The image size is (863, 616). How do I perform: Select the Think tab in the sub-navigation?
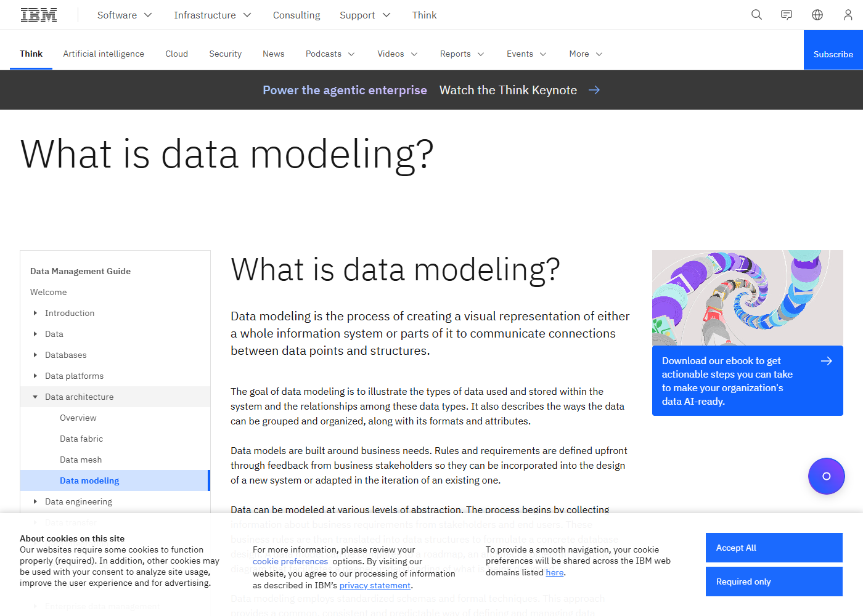click(31, 54)
